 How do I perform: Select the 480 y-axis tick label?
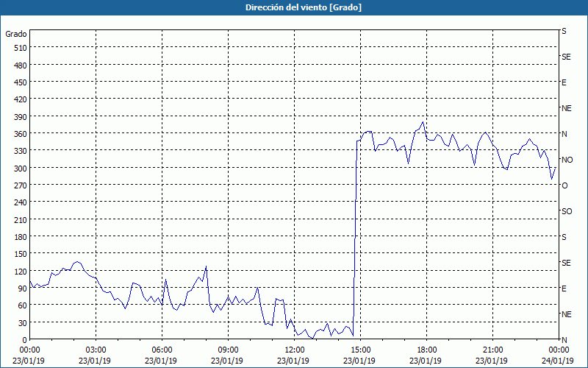point(21,66)
